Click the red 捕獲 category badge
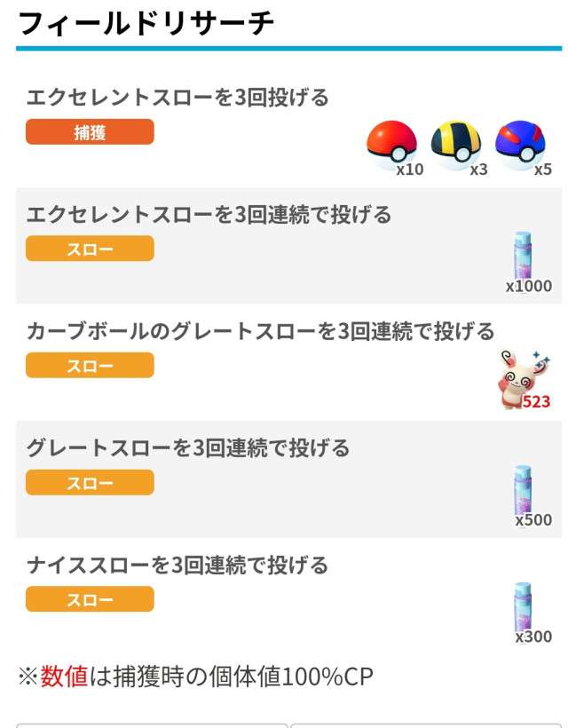The width and height of the screenshot is (568, 728). [x=90, y=132]
